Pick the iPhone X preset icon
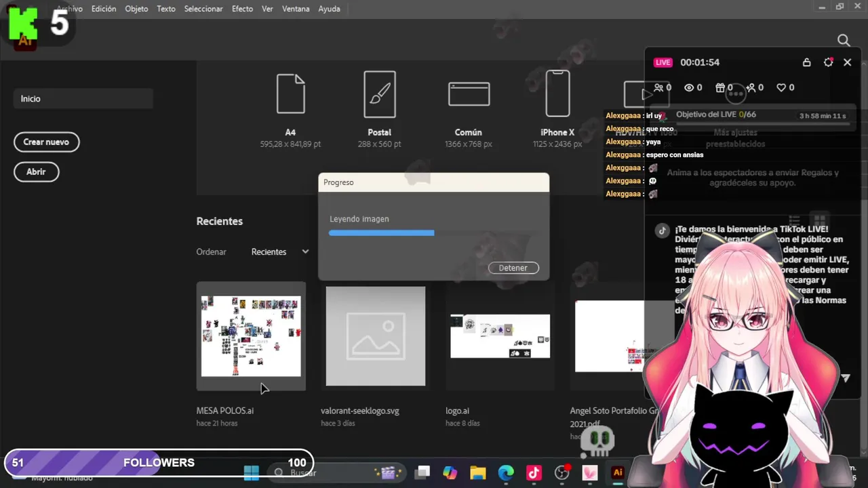The width and height of the screenshot is (868, 488). click(x=557, y=94)
